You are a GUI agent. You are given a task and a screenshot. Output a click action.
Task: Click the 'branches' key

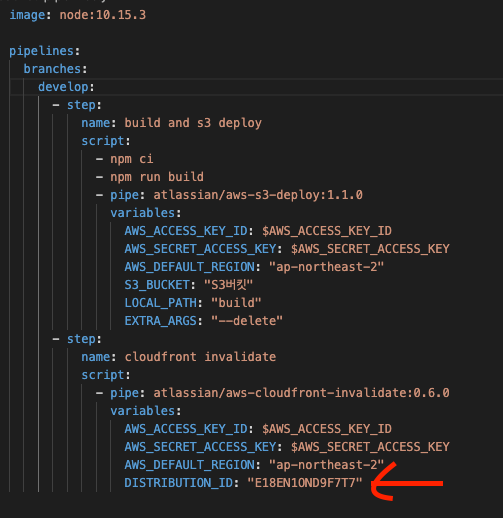[x=52, y=69]
